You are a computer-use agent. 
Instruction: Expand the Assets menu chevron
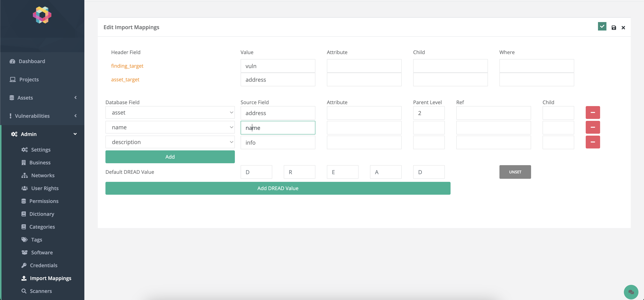pyautogui.click(x=76, y=98)
